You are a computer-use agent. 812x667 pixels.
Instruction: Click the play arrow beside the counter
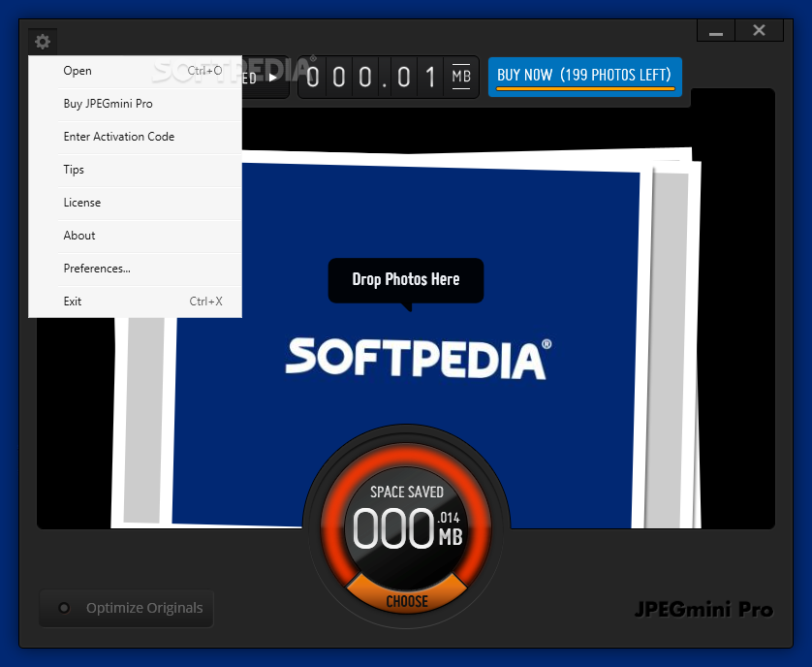(272, 78)
